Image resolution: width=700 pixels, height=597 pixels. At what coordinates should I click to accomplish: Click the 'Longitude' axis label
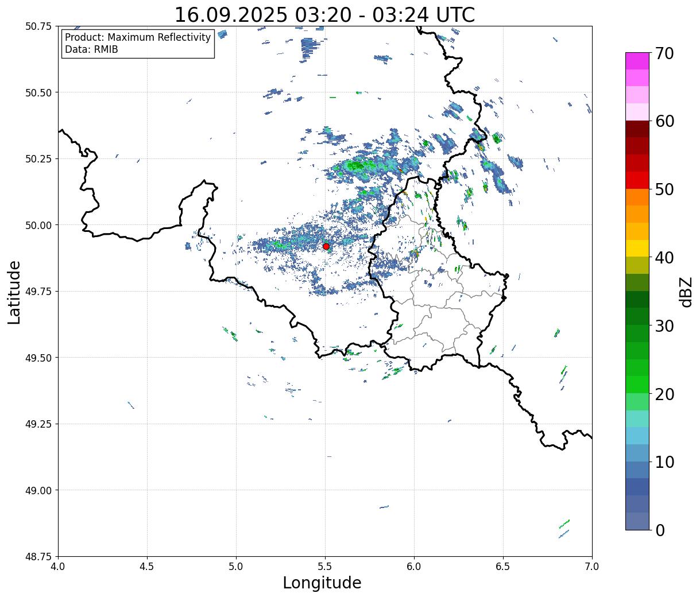[322, 583]
